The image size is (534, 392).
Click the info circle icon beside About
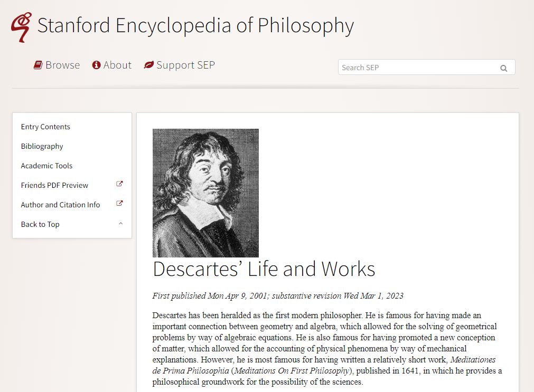coord(96,65)
